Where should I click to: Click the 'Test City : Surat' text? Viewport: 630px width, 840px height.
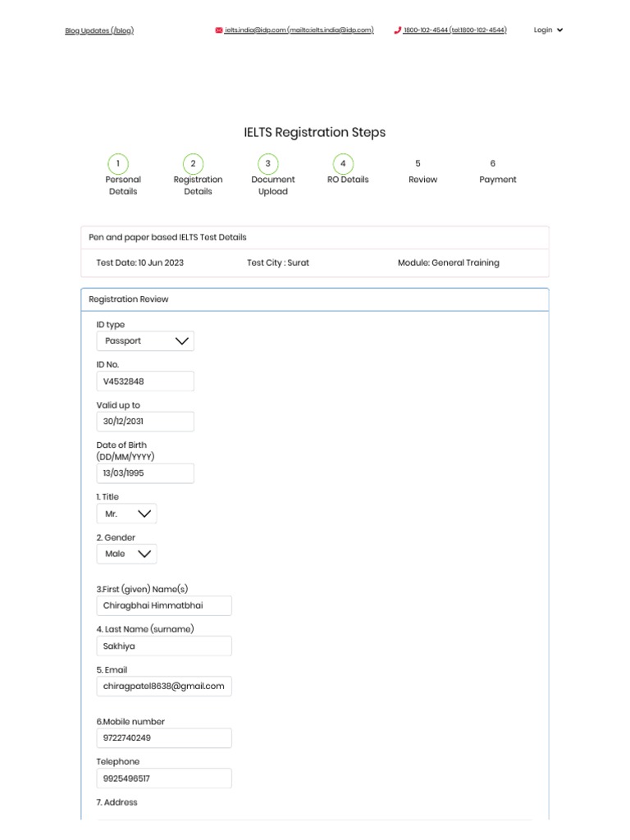pyautogui.click(x=278, y=262)
